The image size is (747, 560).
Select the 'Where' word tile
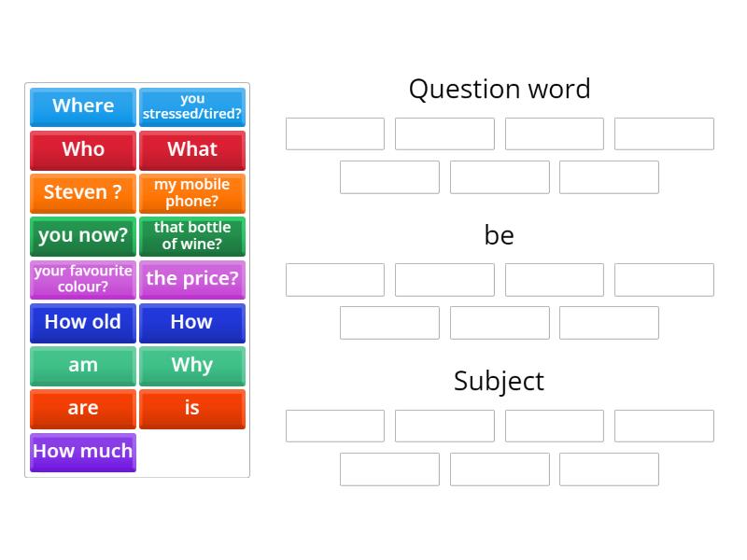click(82, 106)
